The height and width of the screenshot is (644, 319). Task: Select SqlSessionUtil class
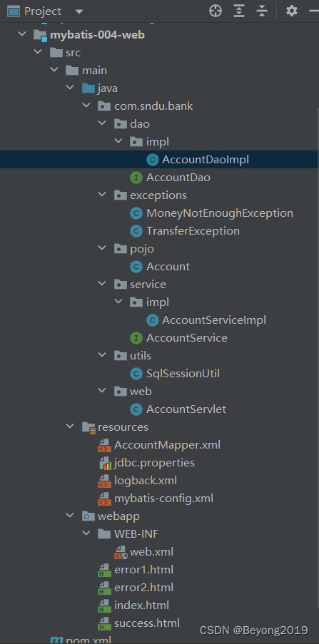183,373
